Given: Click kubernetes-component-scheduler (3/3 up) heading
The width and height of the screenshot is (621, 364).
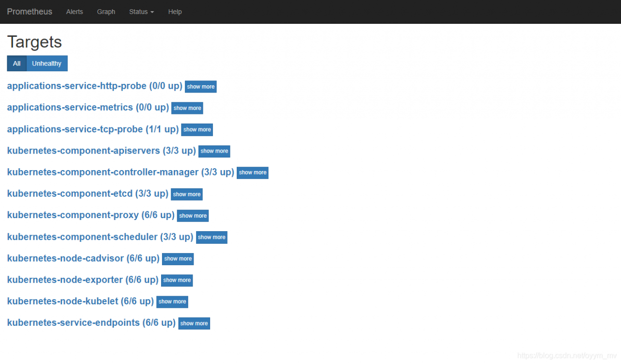Looking at the screenshot, I should coord(100,237).
